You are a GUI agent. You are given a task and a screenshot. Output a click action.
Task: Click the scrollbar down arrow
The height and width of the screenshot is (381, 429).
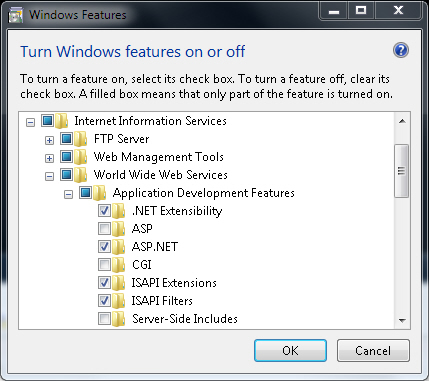(402, 321)
